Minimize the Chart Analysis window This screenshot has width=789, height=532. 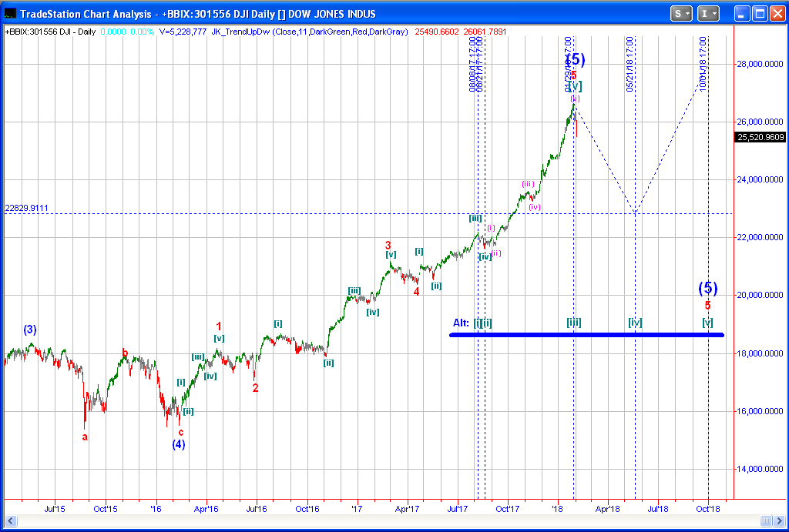pyautogui.click(x=742, y=14)
